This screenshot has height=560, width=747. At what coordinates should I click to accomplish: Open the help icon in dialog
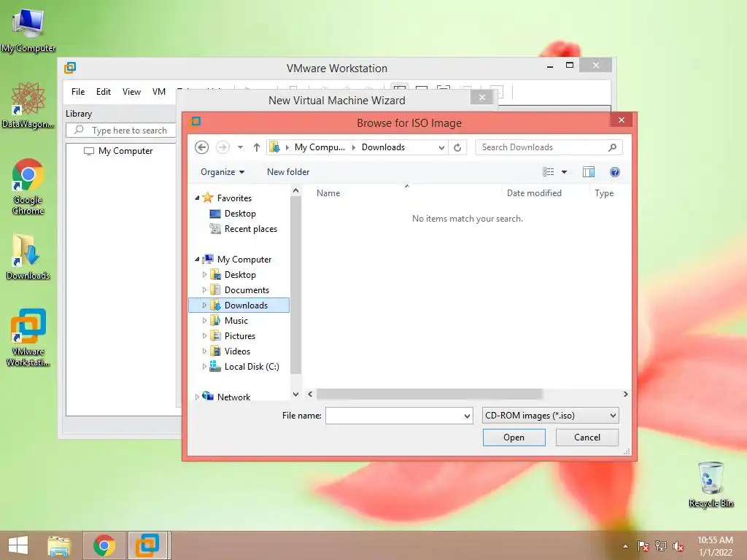coord(615,172)
